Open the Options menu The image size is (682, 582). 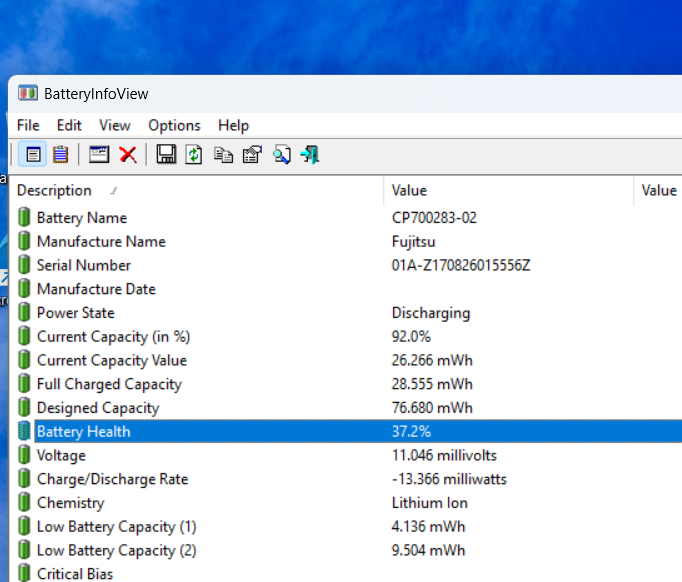pyautogui.click(x=174, y=125)
